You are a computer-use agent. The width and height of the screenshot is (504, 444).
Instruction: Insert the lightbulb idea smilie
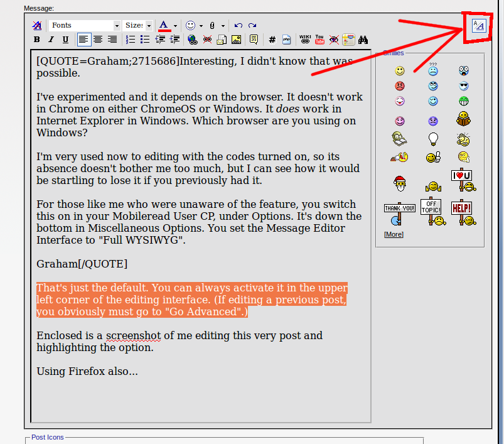coord(433,139)
